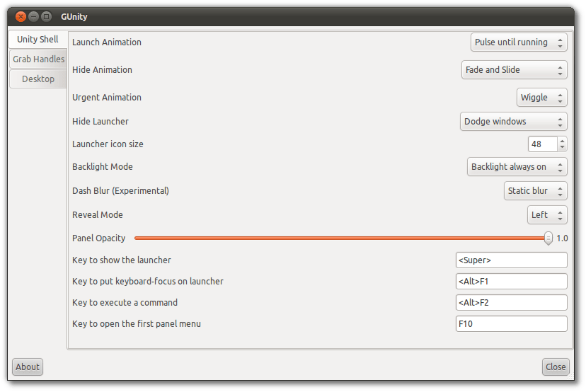Open the Hide Launcher 'Dodge windows' dropdown
This screenshot has width=586, height=392.
514,122
